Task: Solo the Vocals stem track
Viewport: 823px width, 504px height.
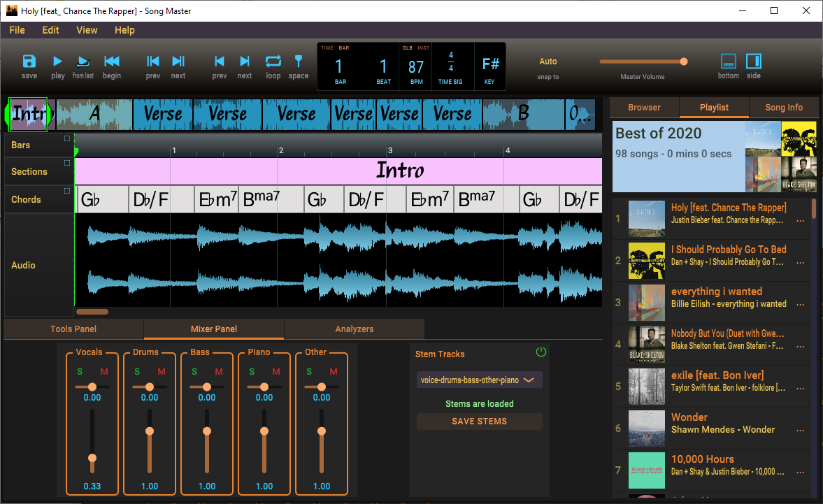Action: point(80,372)
